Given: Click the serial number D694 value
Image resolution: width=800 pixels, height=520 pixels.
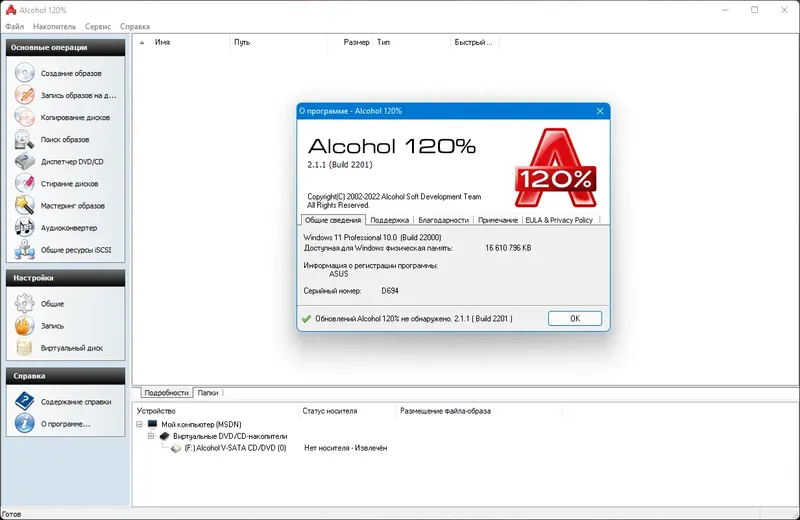Looking at the screenshot, I should (390, 291).
